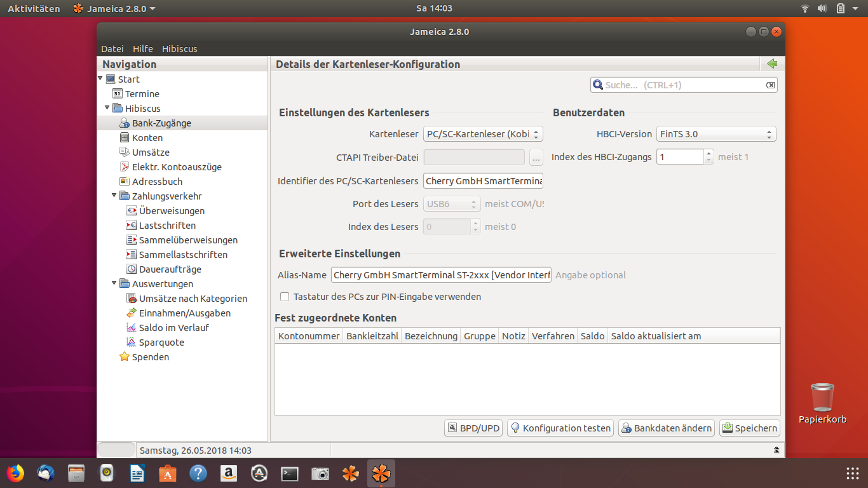Viewport: 868px width, 488px height.
Task: Sort table by Verfahren column
Action: point(553,335)
